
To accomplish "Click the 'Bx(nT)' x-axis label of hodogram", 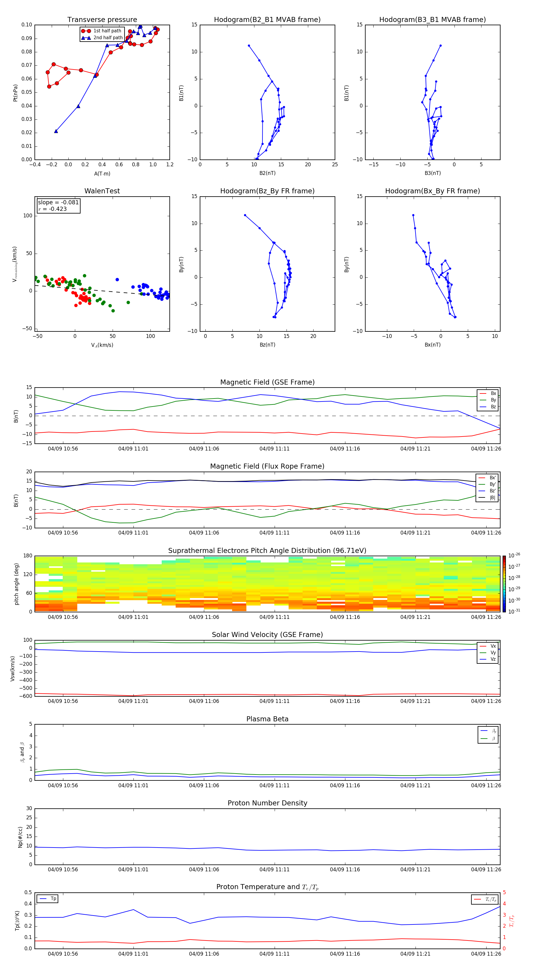I will click(x=432, y=345).
